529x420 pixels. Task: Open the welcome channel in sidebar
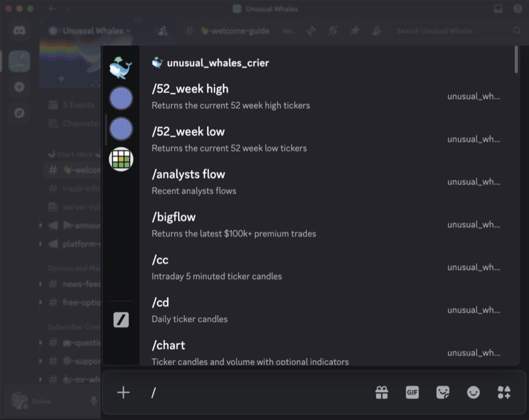point(72,170)
